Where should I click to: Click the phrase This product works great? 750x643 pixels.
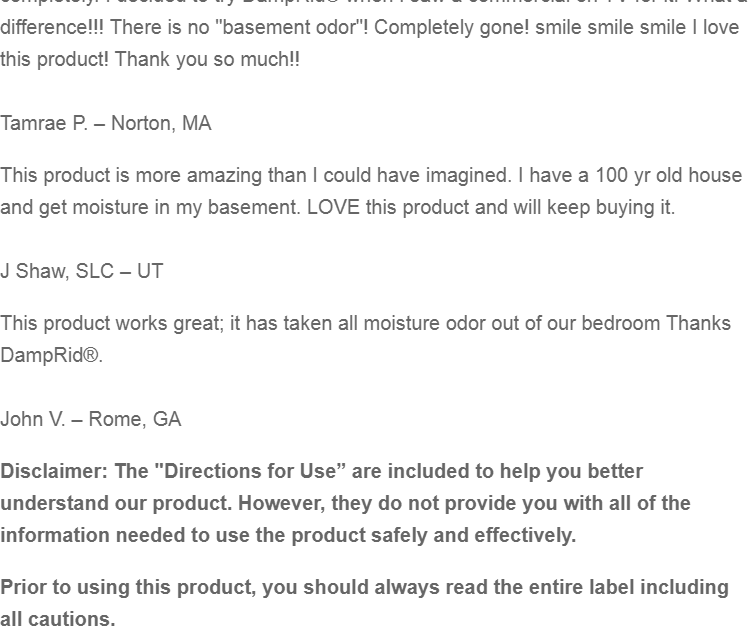tap(111, 323)
